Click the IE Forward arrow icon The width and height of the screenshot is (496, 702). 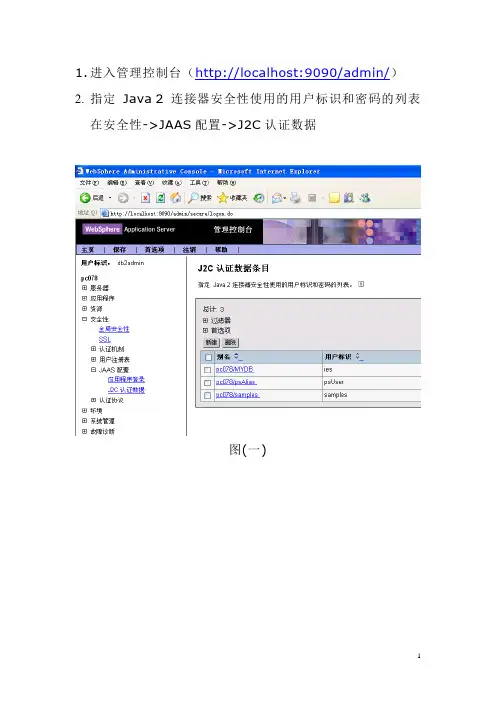pyautogui.click(x=123, y=197)
